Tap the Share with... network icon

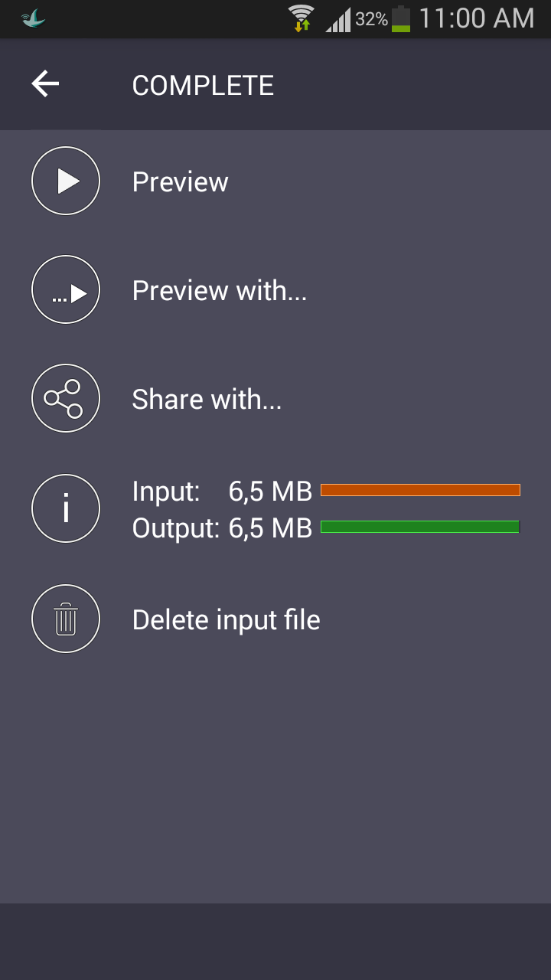click(x=66, y=399)
